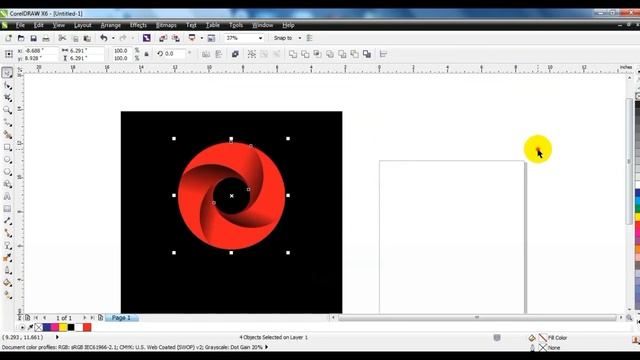Select the Crop tool in the toolbox
The width and height of the screenshot is (640, 360).
pyautogui.click(x=7, y=98)
